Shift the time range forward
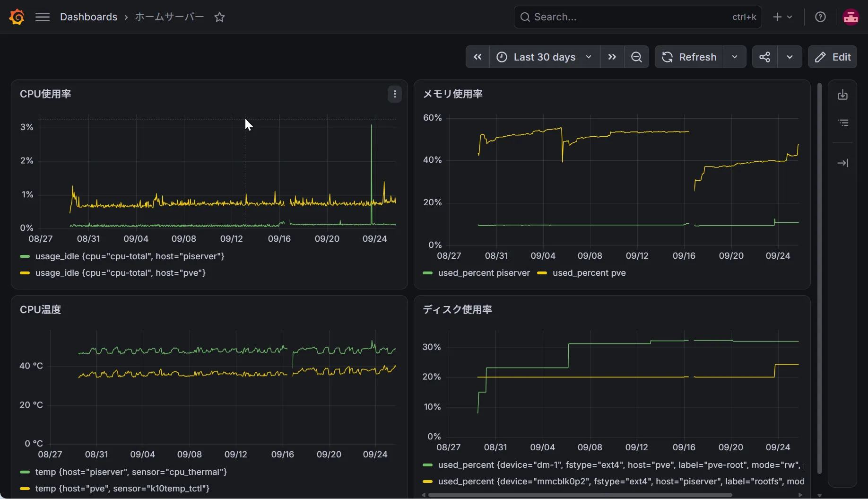The height and width of the screenshot is (499, 868). (612, 57)
